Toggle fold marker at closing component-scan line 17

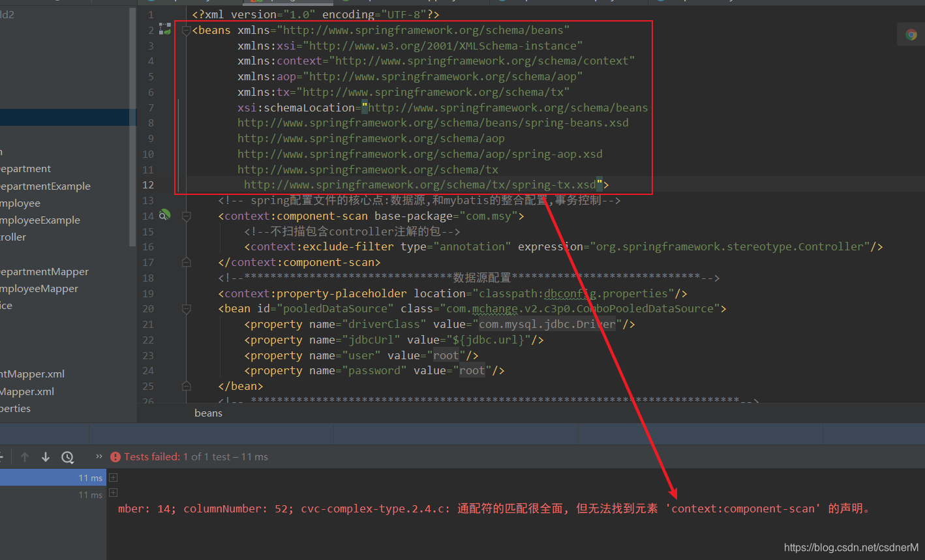coord(186,262)
